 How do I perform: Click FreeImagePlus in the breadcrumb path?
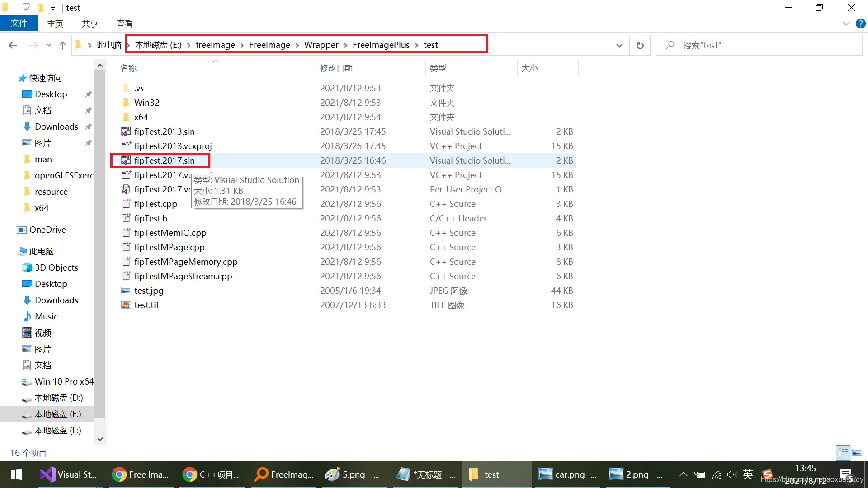(381, 45)
